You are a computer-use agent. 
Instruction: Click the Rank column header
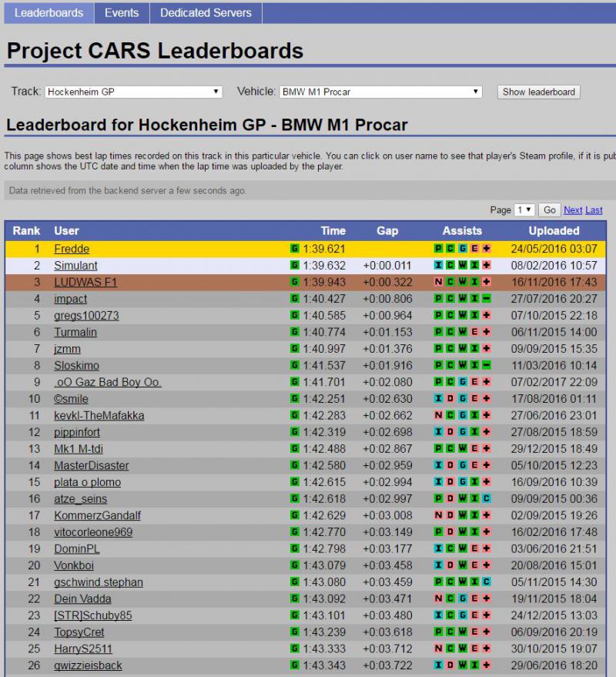(26, 231)
